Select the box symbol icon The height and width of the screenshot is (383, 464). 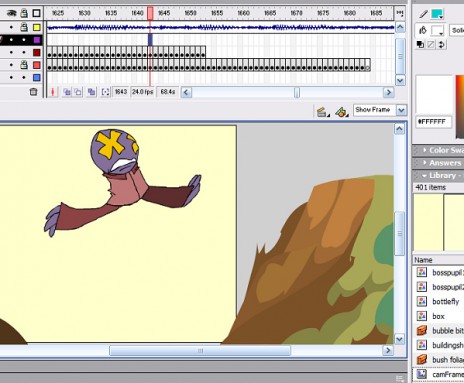click(421, 316)
